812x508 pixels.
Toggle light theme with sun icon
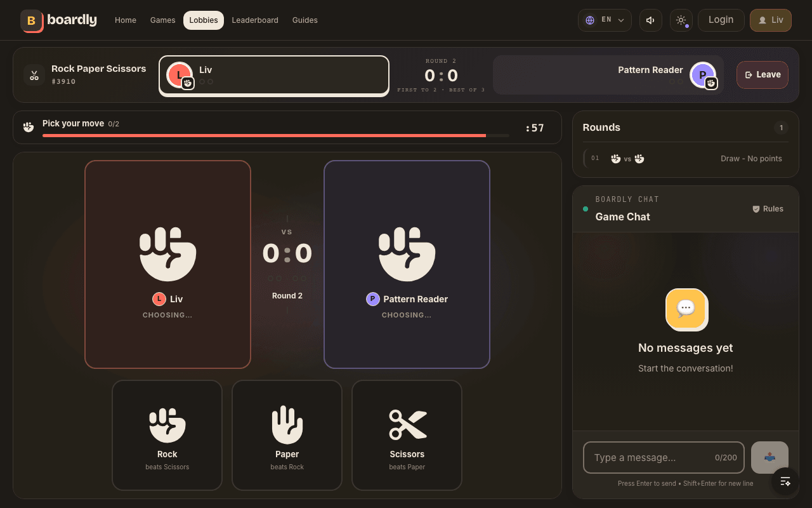[x=681, y=20]
